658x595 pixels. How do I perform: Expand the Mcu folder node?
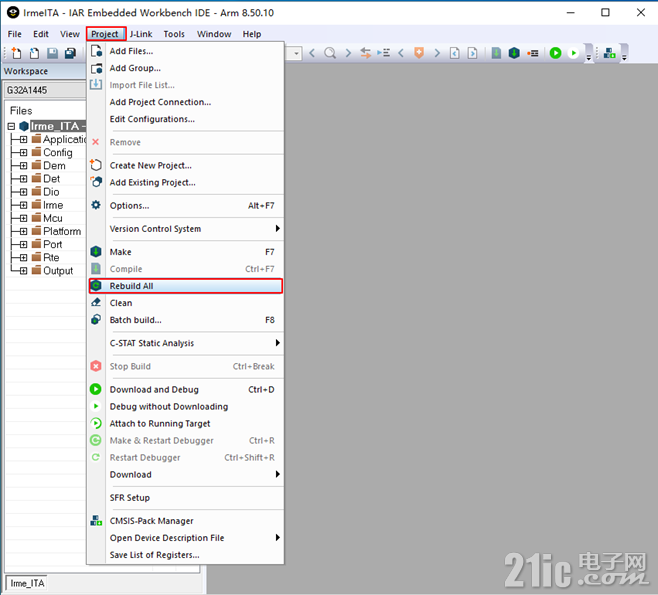[24, 218]
